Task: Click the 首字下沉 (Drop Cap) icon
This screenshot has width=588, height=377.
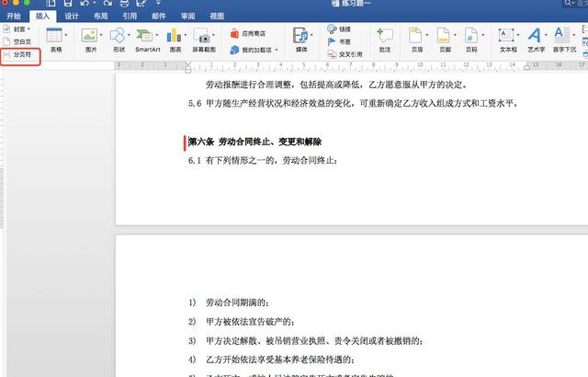Action: pyautogui.click(x=561, y=35)
